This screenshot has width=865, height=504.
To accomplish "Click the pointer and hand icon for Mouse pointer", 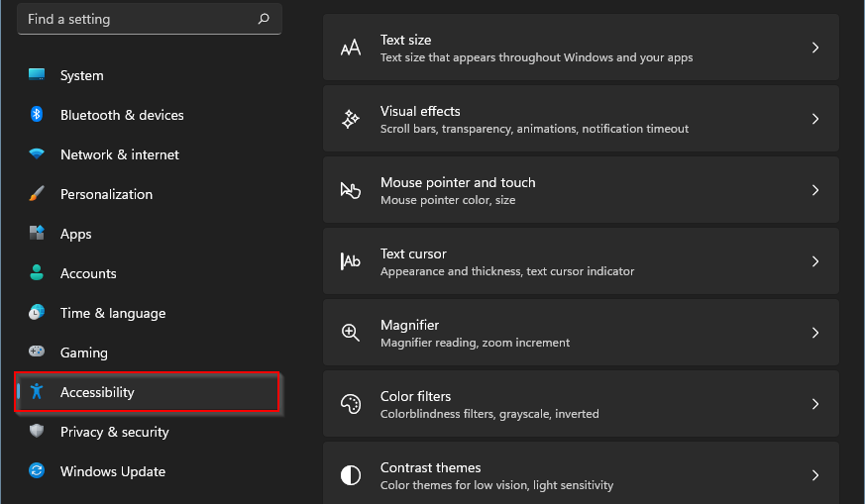I will (351, 190).
